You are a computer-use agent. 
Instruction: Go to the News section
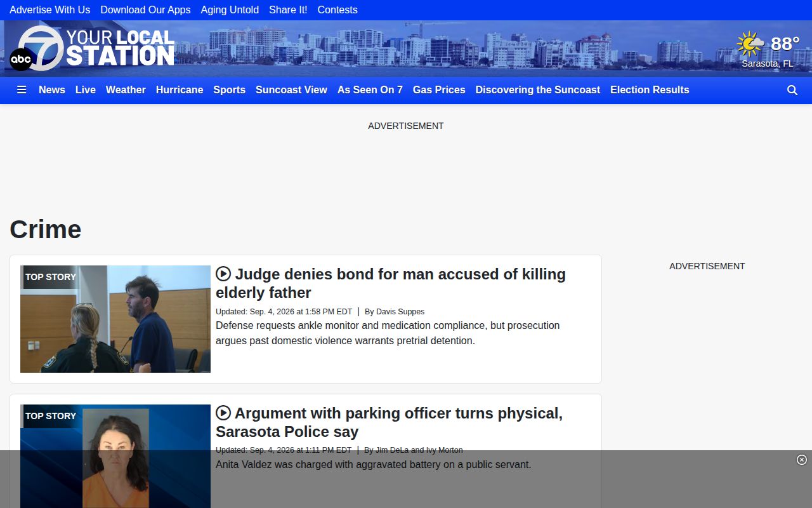click(52, 90)
